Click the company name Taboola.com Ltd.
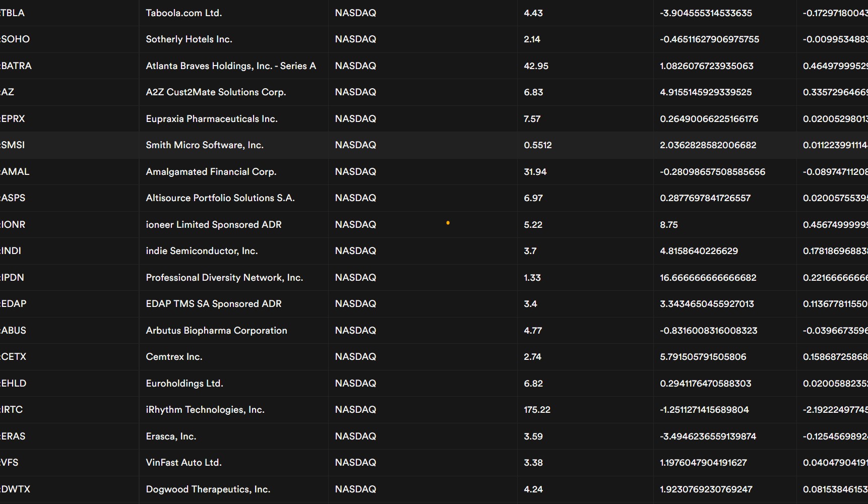 tap(184, 13)
